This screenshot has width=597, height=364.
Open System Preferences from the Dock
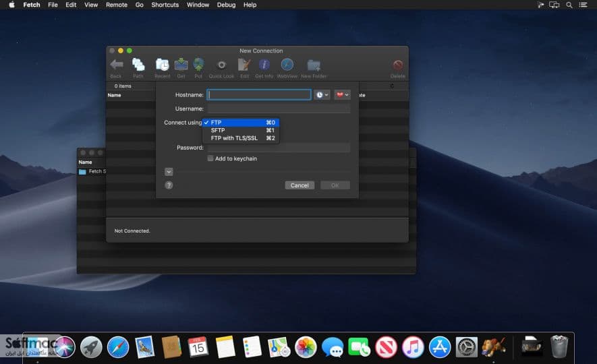[466, 347]
